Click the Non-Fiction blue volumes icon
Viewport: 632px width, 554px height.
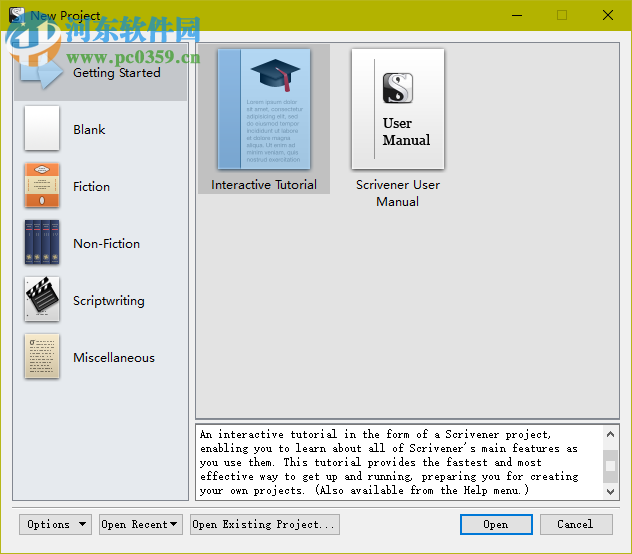(42, 242)
